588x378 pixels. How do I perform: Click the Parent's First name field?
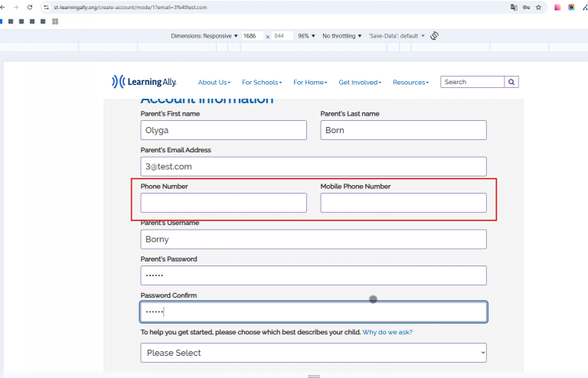click(224, 130)
